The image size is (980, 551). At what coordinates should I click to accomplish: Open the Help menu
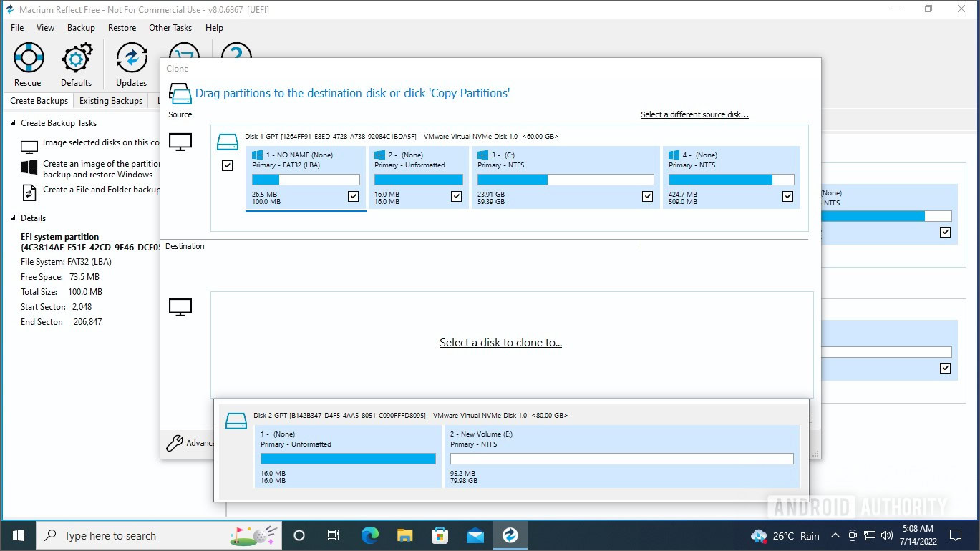(214, 28)
